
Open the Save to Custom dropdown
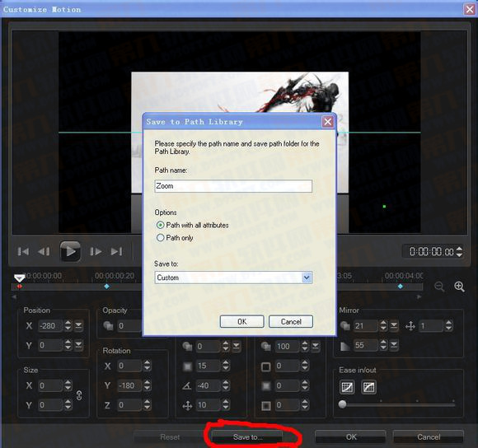307,278
